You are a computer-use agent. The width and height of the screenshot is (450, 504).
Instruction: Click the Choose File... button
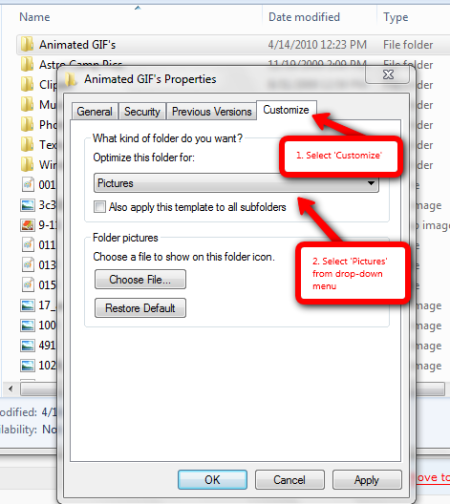pos(140,279)
